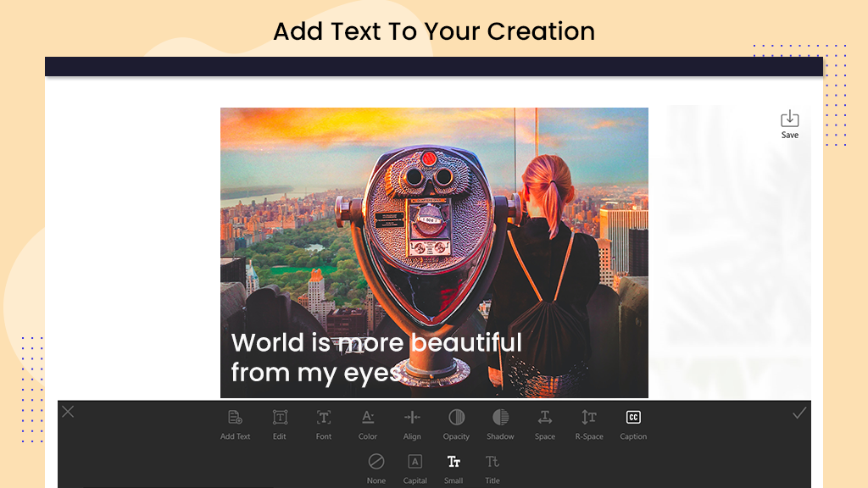The height and width of the screenshot is (488, 868).
Task: Click the Save icon
Action: (x=789, y=124)
